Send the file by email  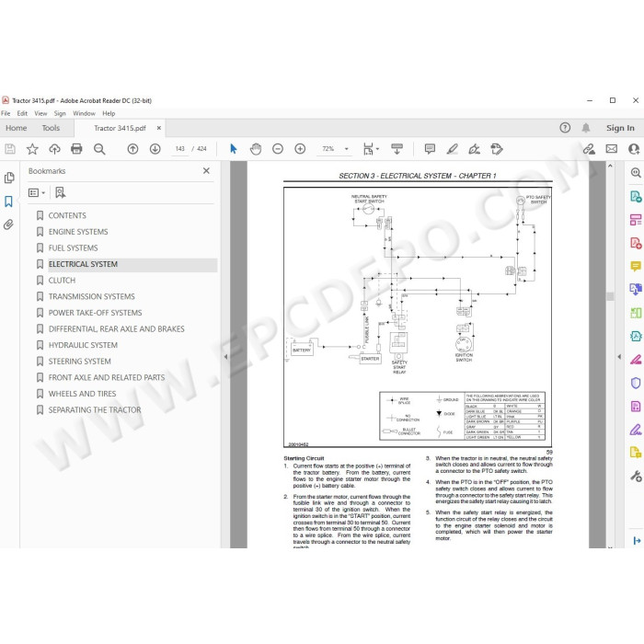click(x=611, y=149)
